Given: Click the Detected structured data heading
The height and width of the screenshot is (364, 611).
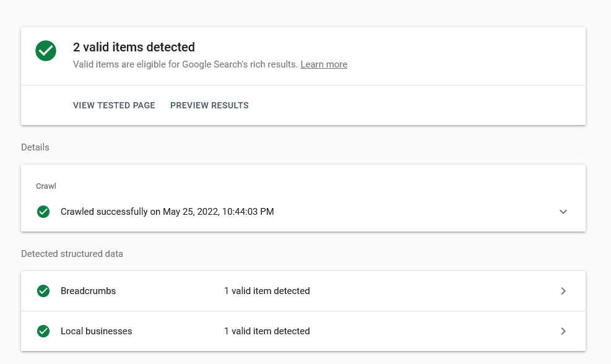Looking at the screenshot, I should click(x=72, y=254).
